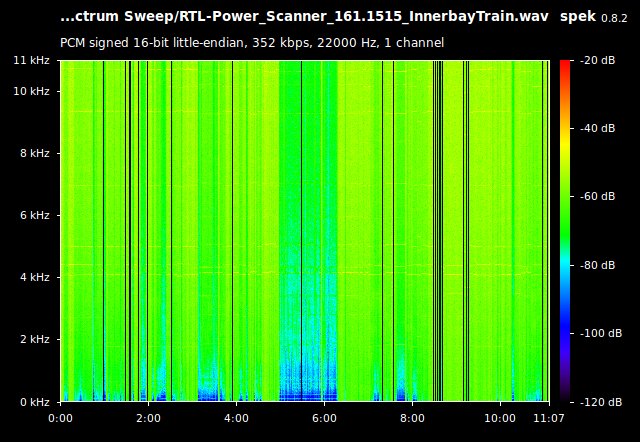Click the -60 dB scale label
This screenshot has height=442, width=640.
pos(598,197)
